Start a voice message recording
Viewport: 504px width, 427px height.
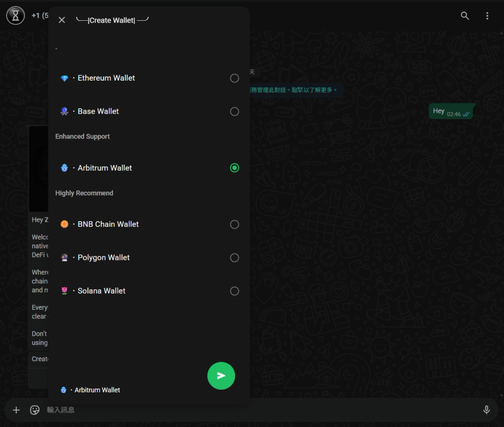pyautogui.click(x=486, y=410)
